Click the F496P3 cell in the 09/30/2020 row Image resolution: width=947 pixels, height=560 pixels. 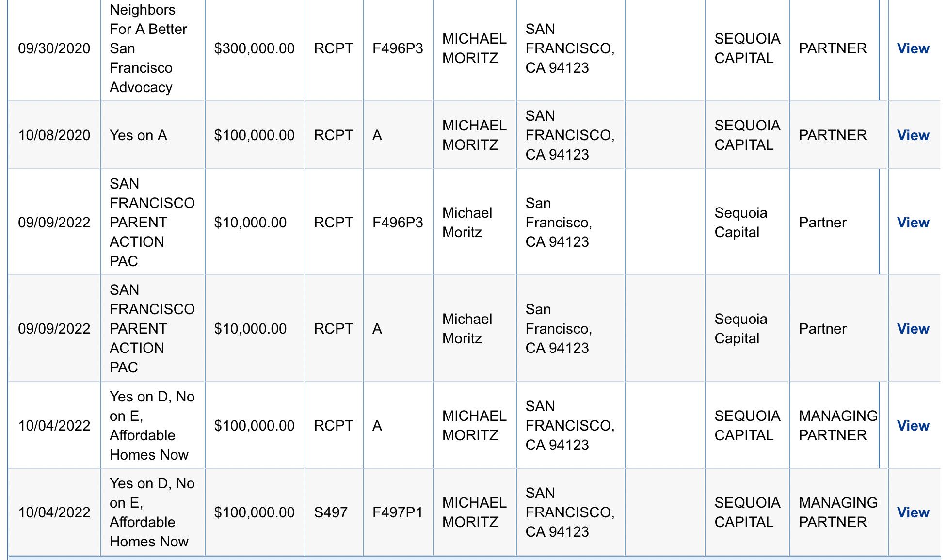click(x=398, y=48)
